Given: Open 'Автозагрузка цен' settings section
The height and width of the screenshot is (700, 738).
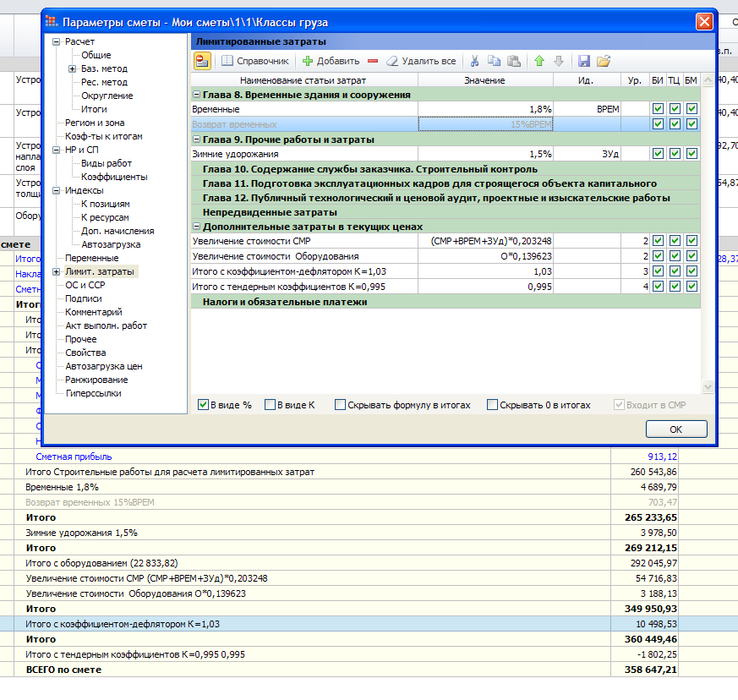Looking at the screenshot, I should [x=103, y=366].
